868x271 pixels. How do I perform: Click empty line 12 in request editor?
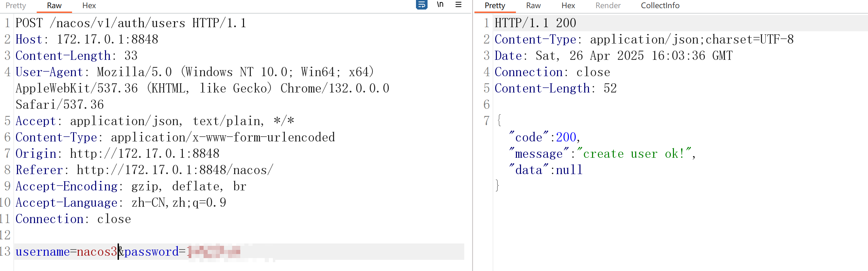click(x=239, y=235)
